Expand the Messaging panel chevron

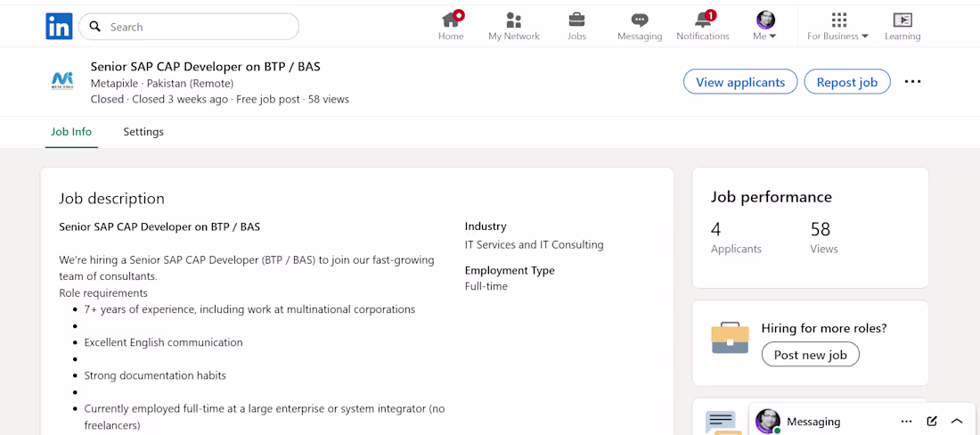tap(957, 422)
